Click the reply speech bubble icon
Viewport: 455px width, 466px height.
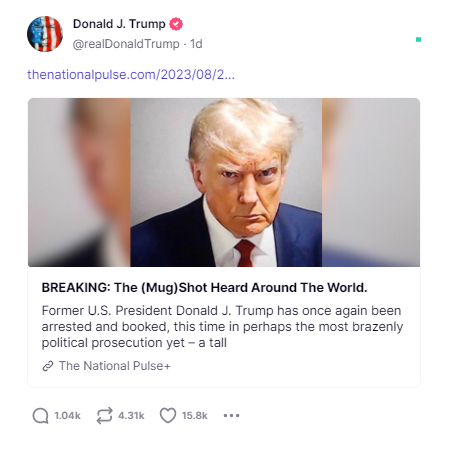pyautogui.click(x=40, y=416)
